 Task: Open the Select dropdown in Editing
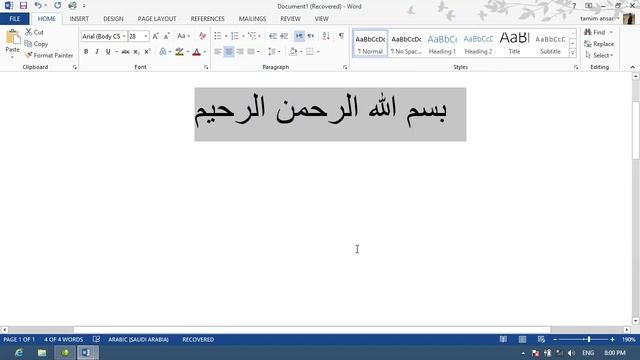pos(599,55)
